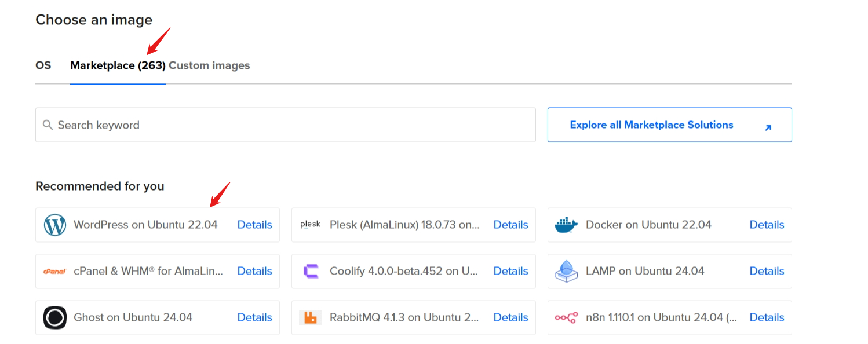868x344 pixels.
Task: Click the RabbitMQ orange logo icon
Action: click(x=311, y=317)
